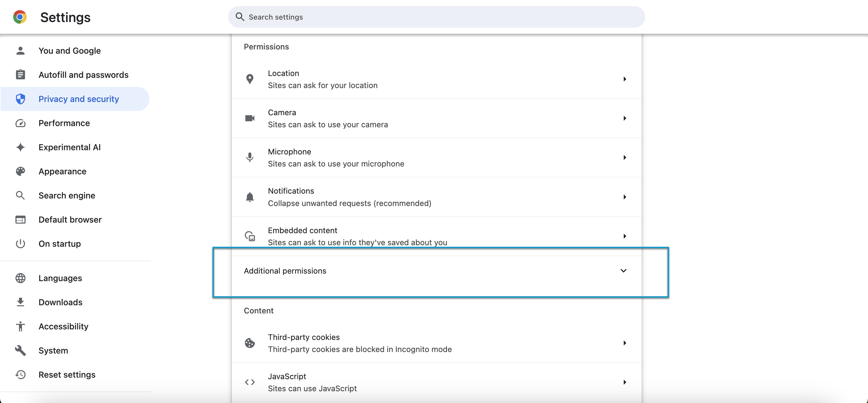The image size is (868, 403).
Task: Click the Embedded content icon
Action: [x=250, y=236]
